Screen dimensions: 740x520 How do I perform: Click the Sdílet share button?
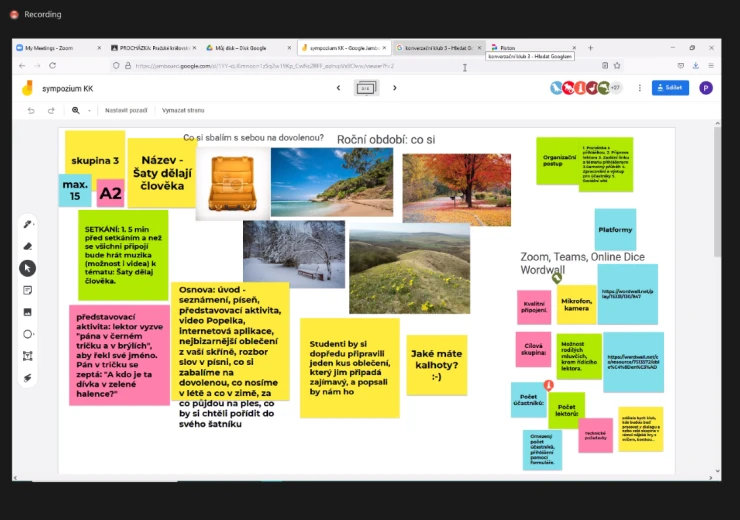670,88
